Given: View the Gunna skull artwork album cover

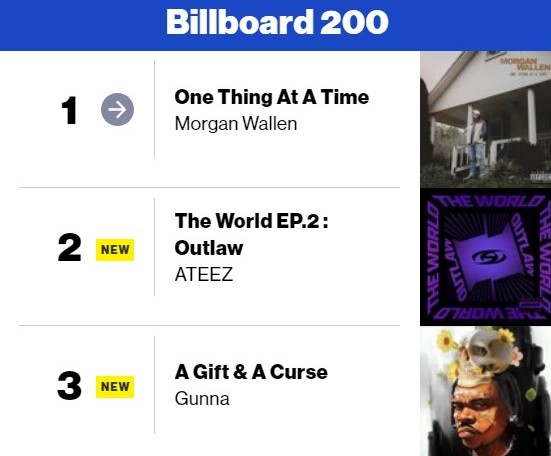Looking at the screenshot, I should pyautogui.click(x=485, y=391).
